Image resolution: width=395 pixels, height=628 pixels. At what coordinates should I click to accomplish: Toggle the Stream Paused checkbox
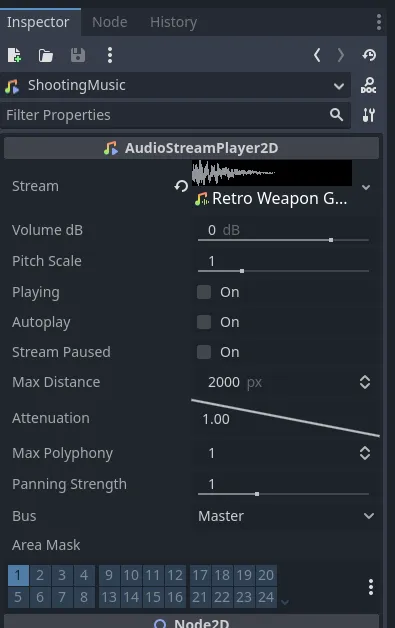pyautogui.click(x=204, y=352)
